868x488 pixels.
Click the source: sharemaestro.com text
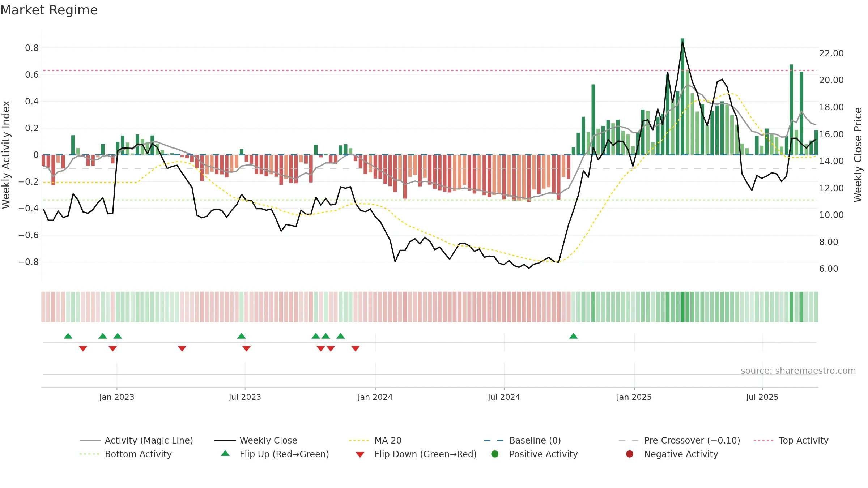798,371
